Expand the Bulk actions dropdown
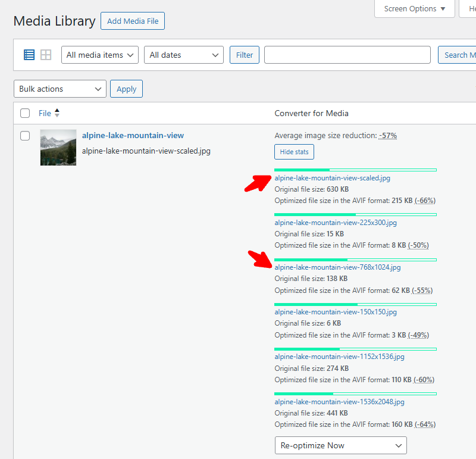This screenshot has width=476, height=459. click(59, 89)
